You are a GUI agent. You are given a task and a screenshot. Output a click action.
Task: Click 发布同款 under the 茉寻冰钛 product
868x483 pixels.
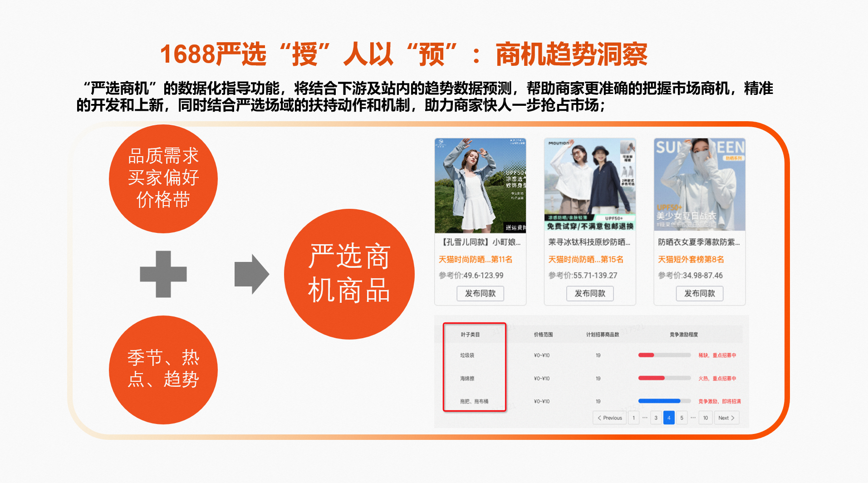click(x=589, y=294)
